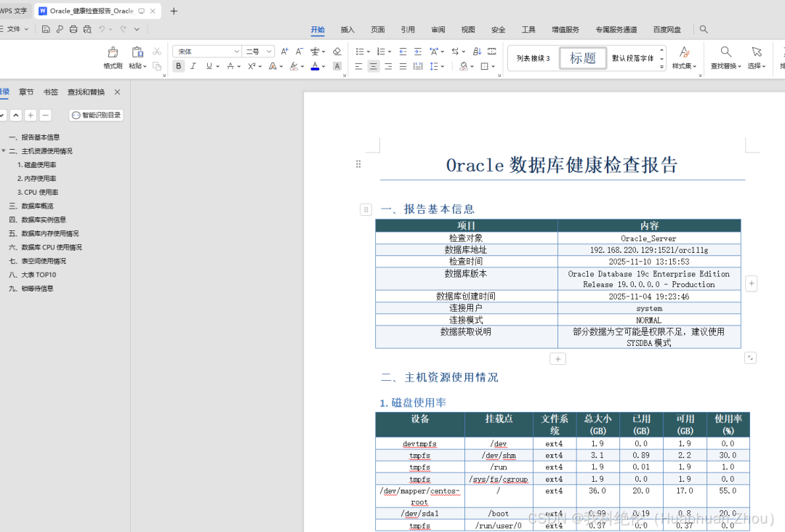The height and width of the screenshot is (532, 785).
Task: Click the drag handle beside document title
Action: coord(358,164)
